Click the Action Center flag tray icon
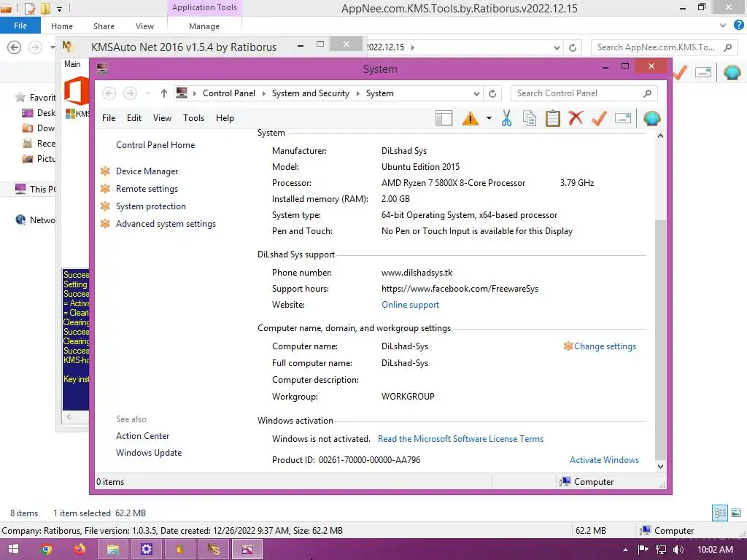The height and width of the screenshot is (560, 747). pyautogui.click(x=643, y=550)
